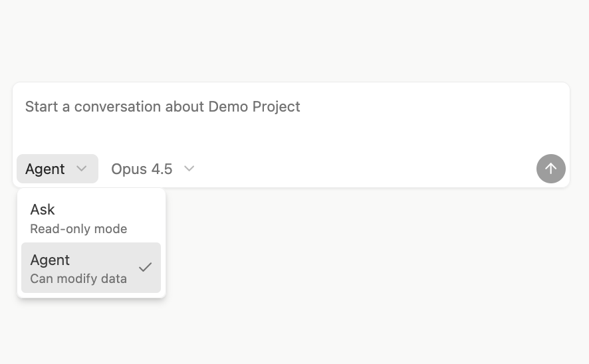Select the Agent entry in the mode menu

(x=91, y=268)
